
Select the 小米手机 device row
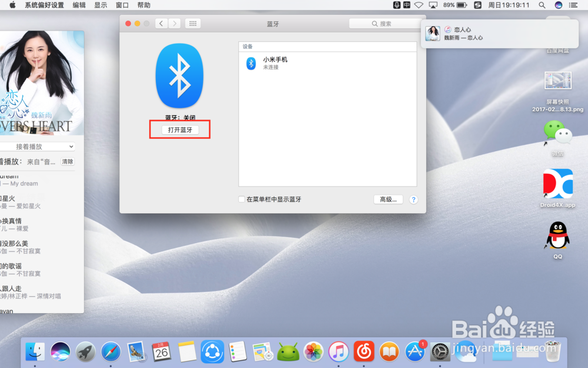click(328, 63)
